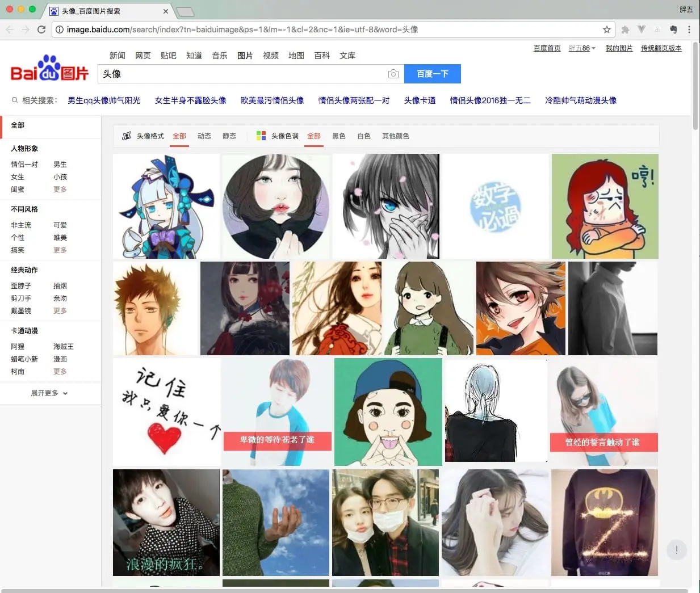This screenshot has height=593, width=700.
Task: Choose 非主流 in the sidebar
Action: [21, 225]
